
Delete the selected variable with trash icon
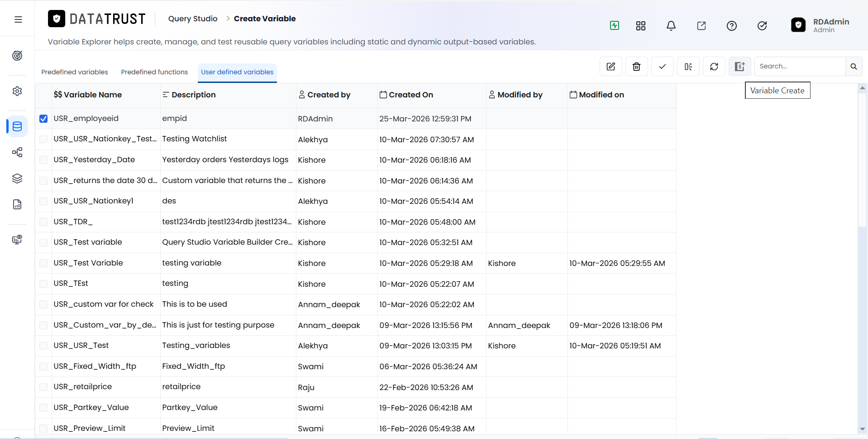point(637,67)
